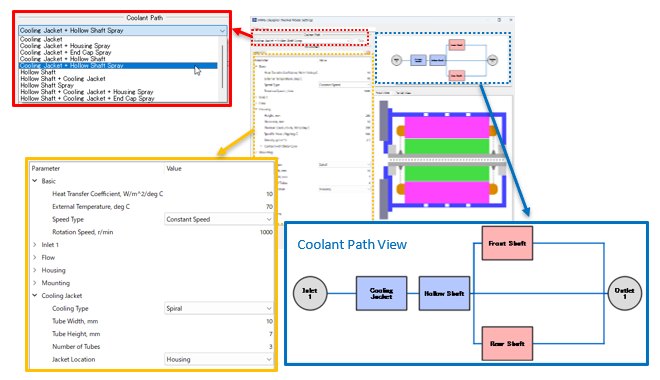
Task: Expand the Inlet 1 parameter group
Action: tap(35, 244)
